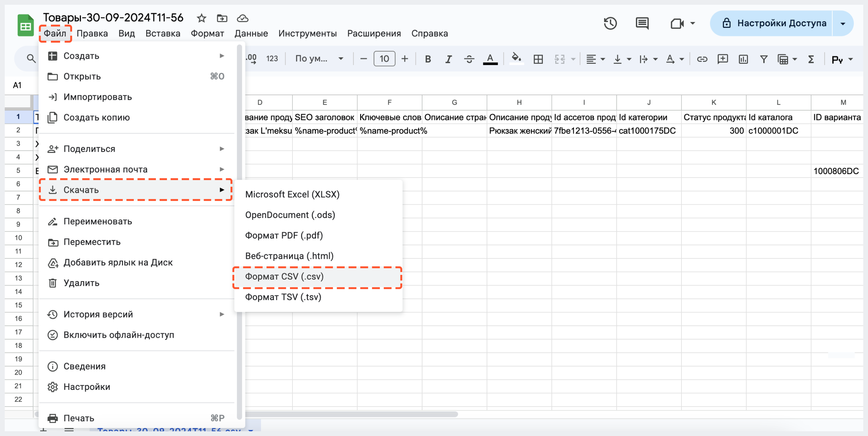Click the A1 name box
This screenshot has width=868, height=436.
pos(17,86)
